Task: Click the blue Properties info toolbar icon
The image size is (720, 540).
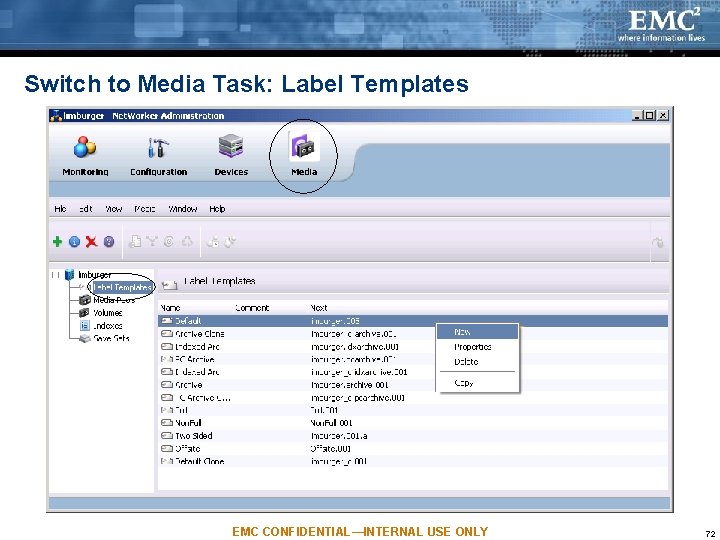Action: click(x=74, y=242)
